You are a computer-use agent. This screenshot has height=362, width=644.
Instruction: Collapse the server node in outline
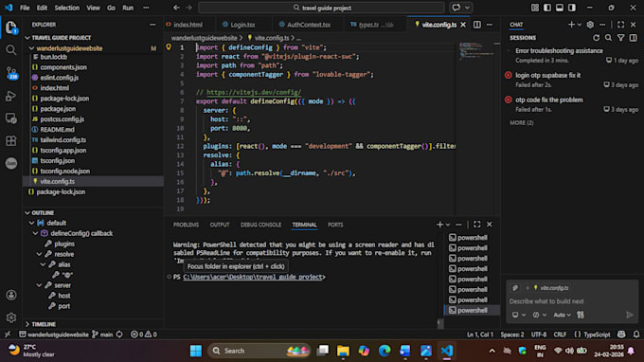pos(40,285)
